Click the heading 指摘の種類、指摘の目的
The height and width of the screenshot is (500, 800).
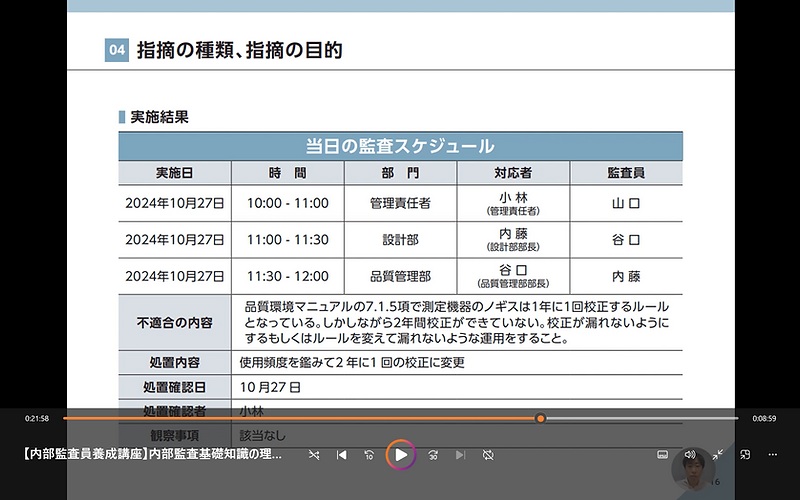click(239, 50)
